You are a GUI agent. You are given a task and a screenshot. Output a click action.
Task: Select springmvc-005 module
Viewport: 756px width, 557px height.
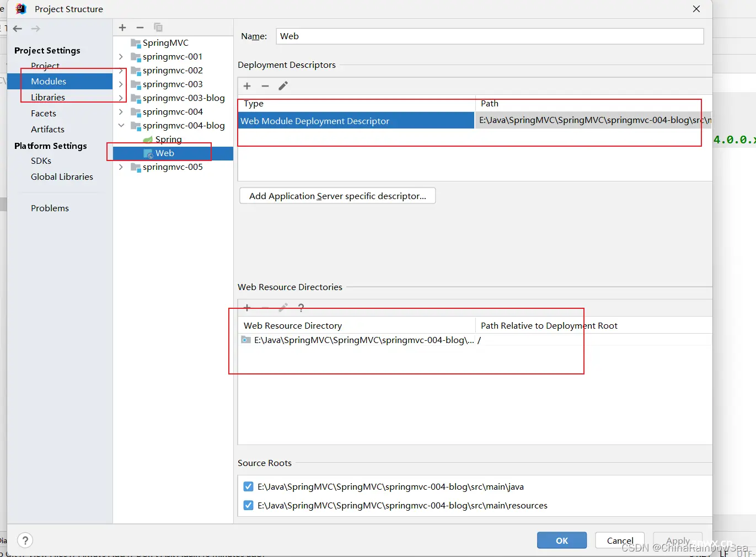pos(173,167)
